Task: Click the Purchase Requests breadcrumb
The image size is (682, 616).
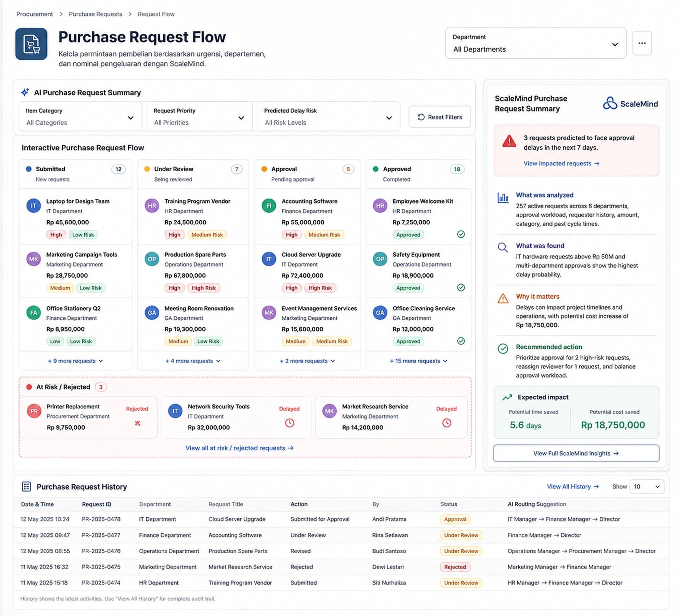Action: [x=95, y=14]
